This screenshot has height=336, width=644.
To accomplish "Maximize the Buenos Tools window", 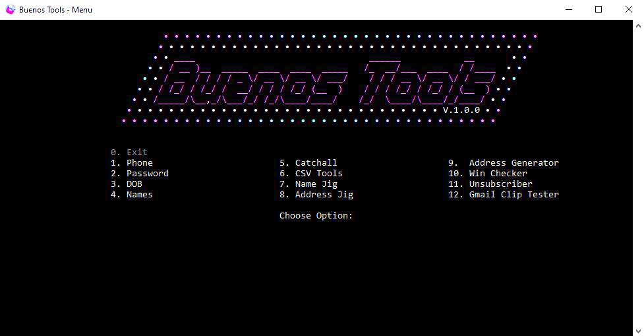I will click(x=599, y=9).
